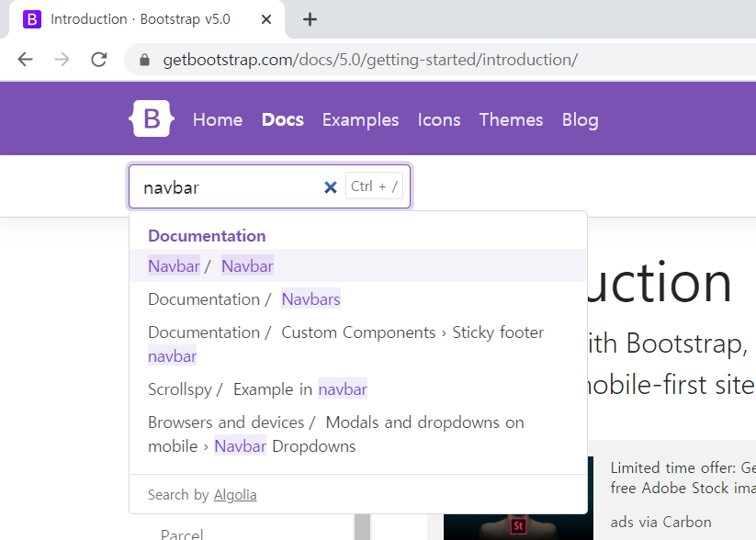756x540 pixels.
Task: Open Scrollspy Example in navbar result
Action: (357, 389)
